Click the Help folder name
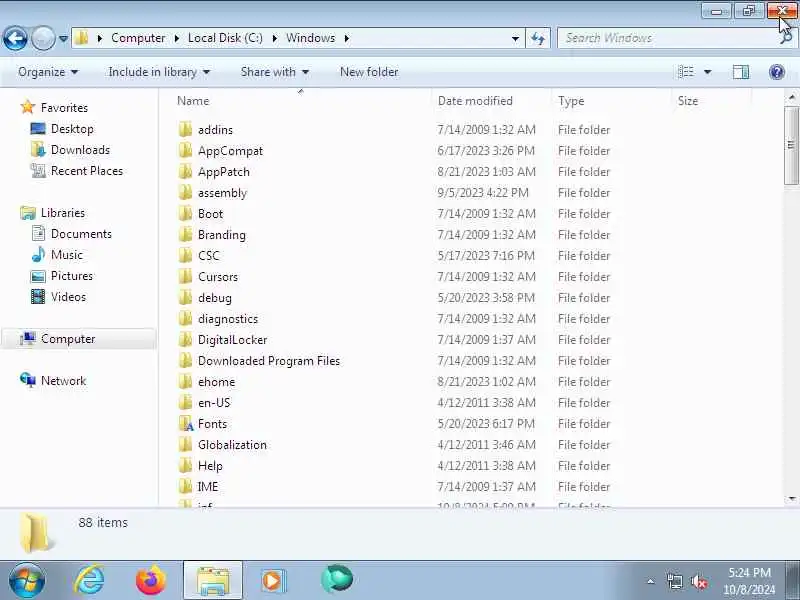This screenshot has width=800, height=600. click(x=210, y=466)
